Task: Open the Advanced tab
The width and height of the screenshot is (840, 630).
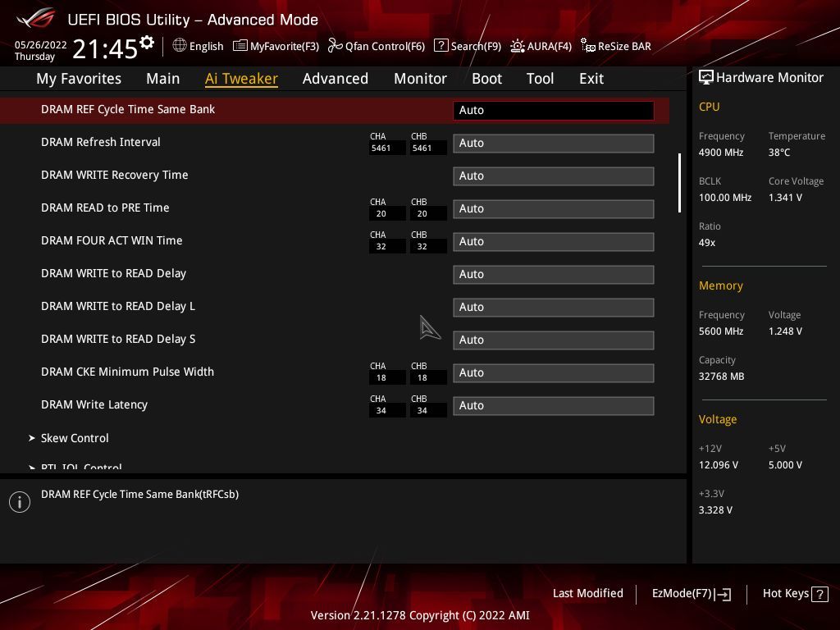Action: (336, 79)
